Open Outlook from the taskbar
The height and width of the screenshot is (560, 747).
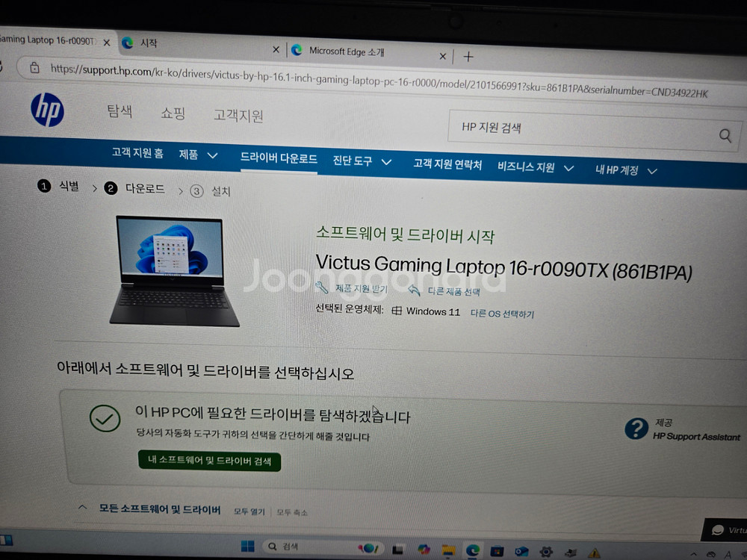[521, 552]
